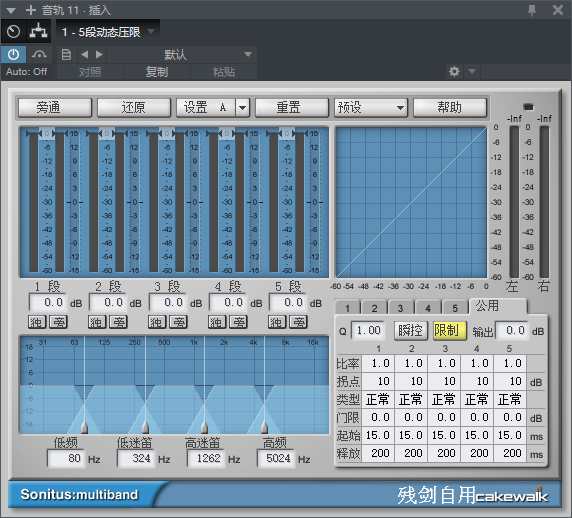Open the gear settings icon

(454, 71)
